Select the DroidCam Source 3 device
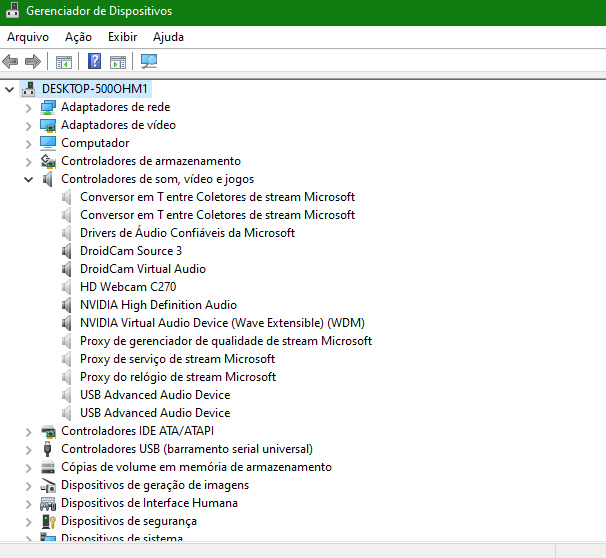This screenshot has height=558, width=606. click(x=131, y=251)
